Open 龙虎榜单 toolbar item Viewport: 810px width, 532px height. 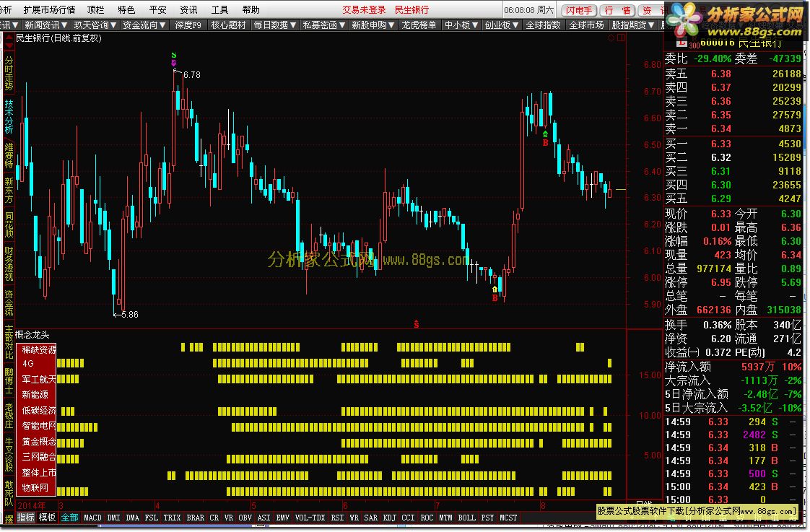click(419, 25)
